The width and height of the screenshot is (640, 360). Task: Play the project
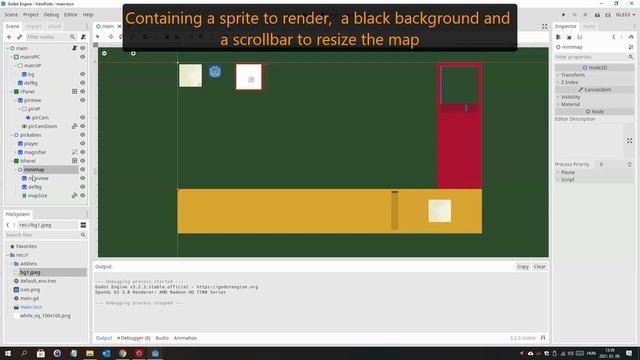point(564,15)
